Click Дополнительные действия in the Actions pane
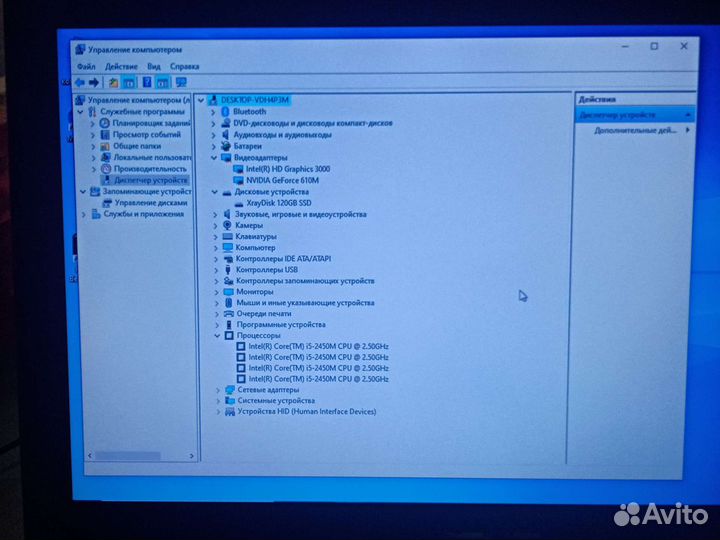Screen dimensions: 720x540 click(636, 130)
